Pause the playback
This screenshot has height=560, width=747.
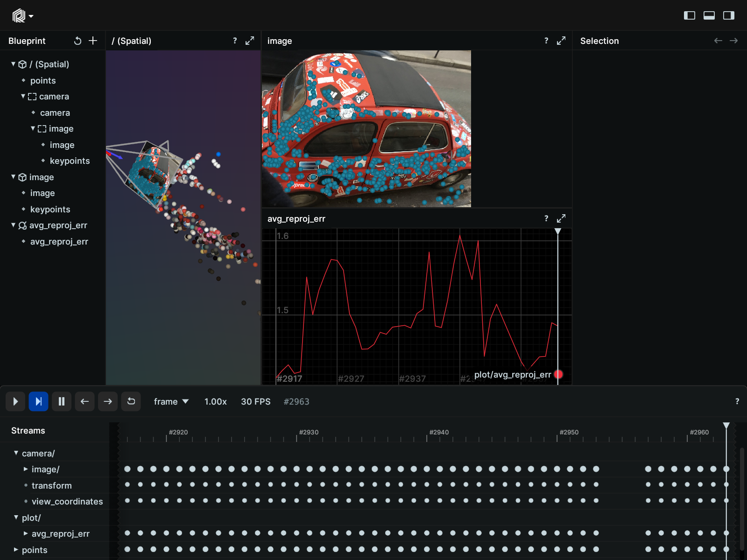61,401
